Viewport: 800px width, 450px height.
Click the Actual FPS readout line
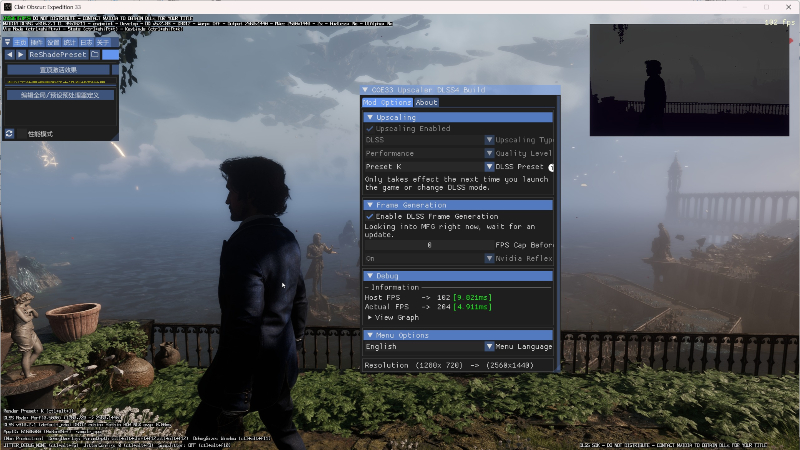[428, 307]
